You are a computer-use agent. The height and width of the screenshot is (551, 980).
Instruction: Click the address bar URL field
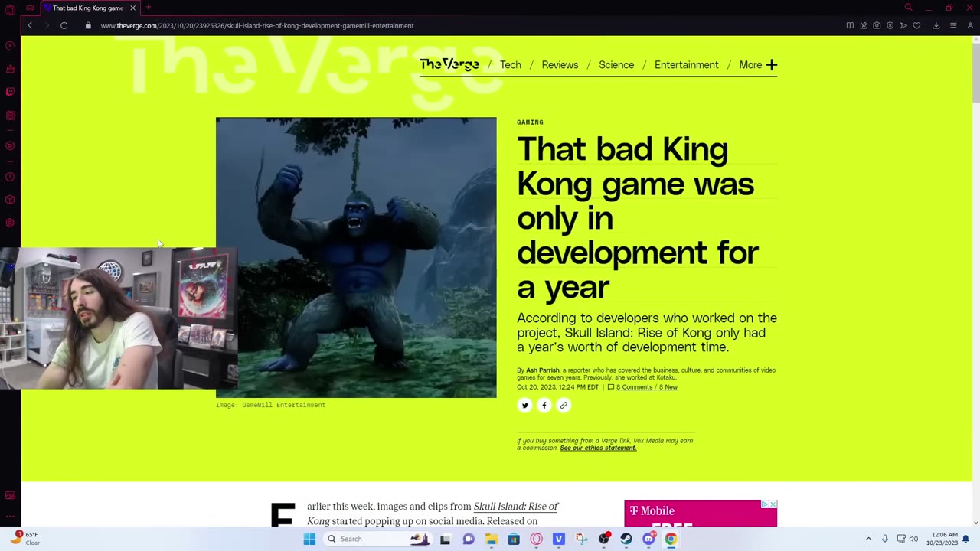click(x=459, y=25)
